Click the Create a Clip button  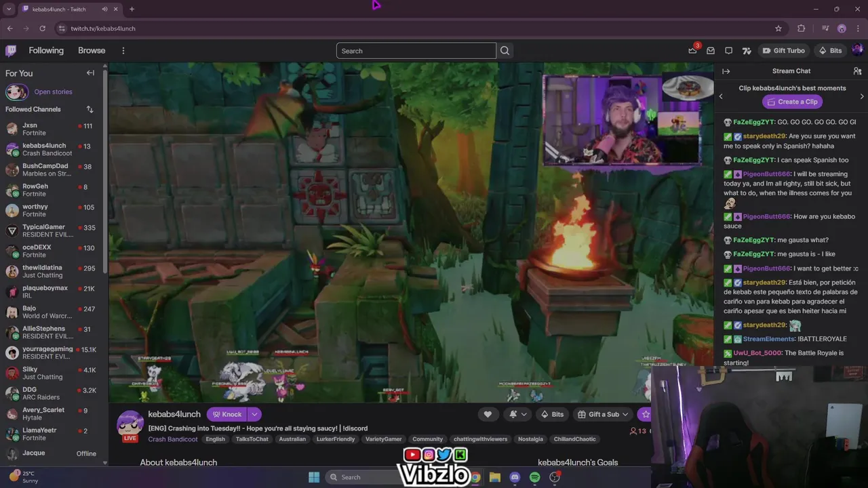tap(792, 102)
